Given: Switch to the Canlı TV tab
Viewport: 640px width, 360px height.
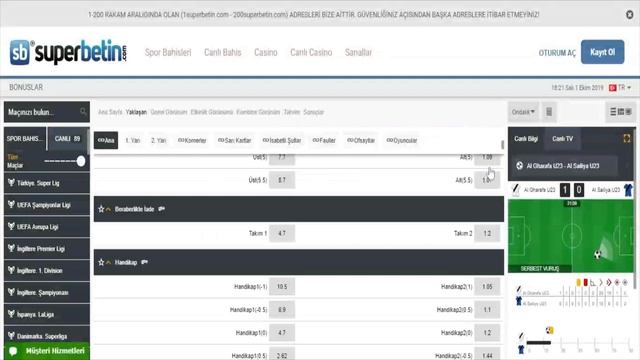Looking at the screenshot, I should click(x=562, y=139).
